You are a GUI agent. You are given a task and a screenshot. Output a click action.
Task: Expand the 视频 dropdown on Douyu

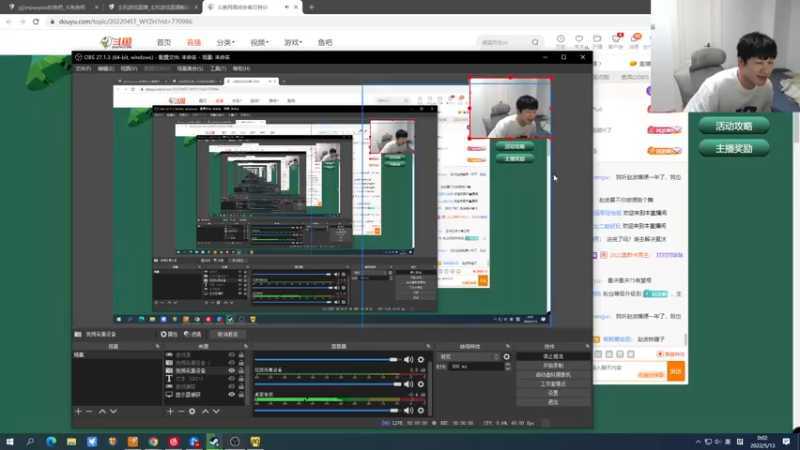[259, 42]
